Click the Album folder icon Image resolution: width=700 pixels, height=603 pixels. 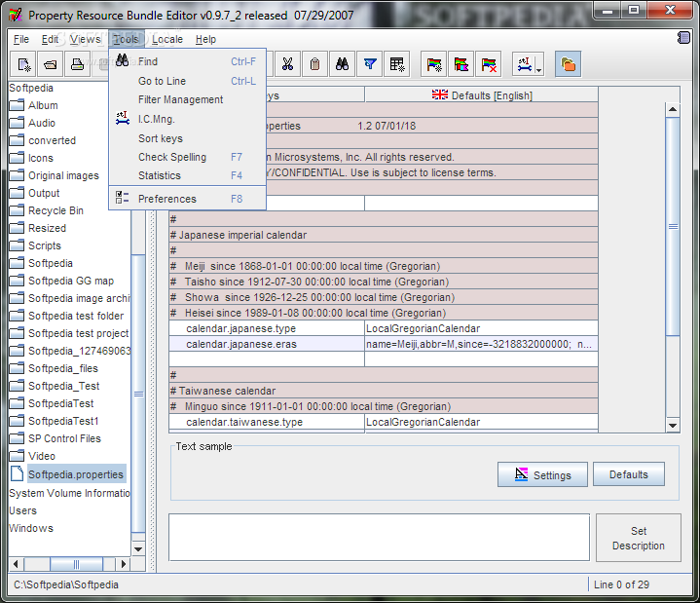click(x=17, y=105)
